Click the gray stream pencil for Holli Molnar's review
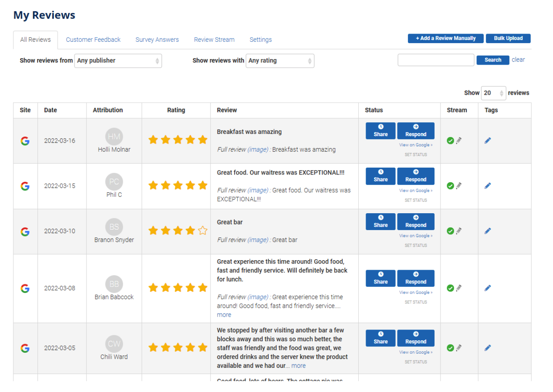The image size is (553, 392). click(x=459, y=140)
